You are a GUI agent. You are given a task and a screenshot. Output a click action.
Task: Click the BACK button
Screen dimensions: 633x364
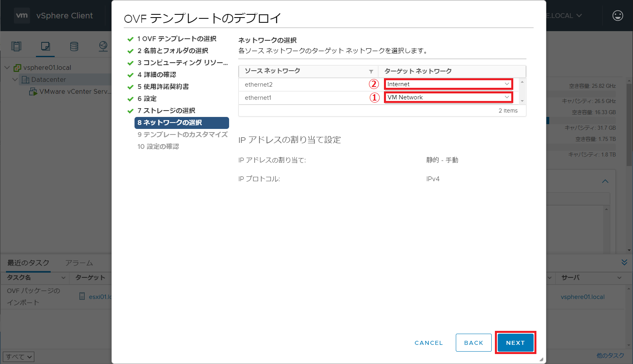(x=474, y=342)
